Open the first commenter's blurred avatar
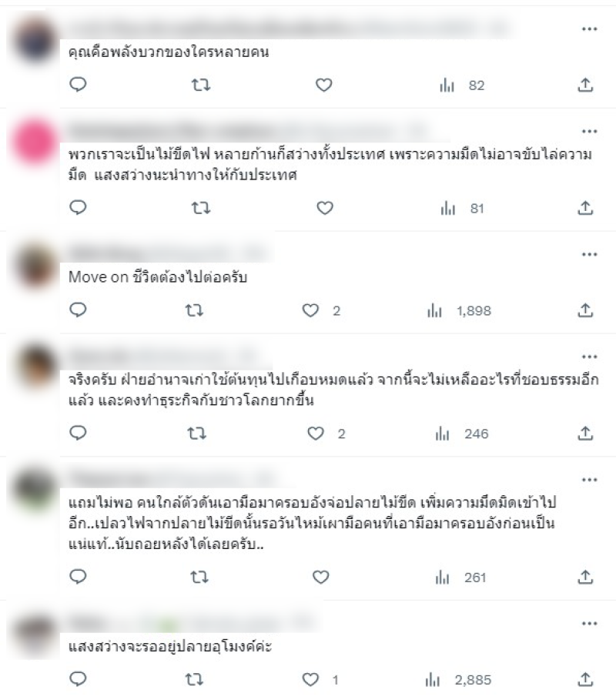The width and height of the screenshot is (616, 700). tap(35, 40)
